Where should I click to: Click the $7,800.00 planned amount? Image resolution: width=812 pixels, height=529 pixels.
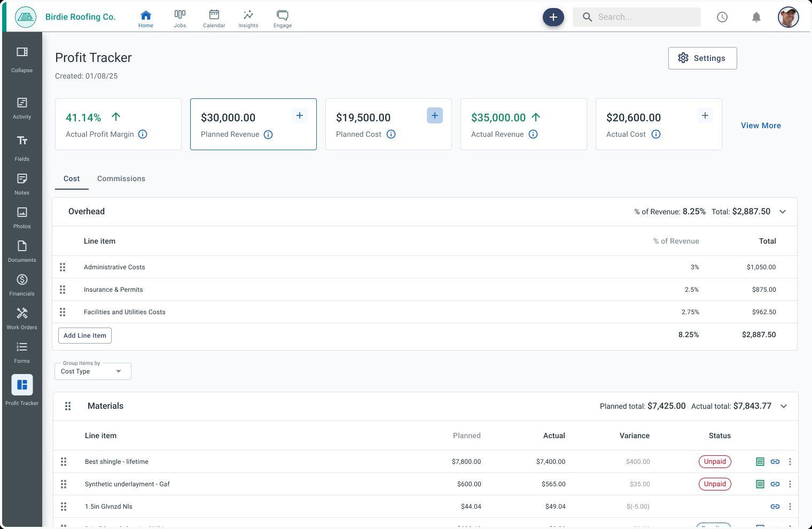(x=466, y=462)
